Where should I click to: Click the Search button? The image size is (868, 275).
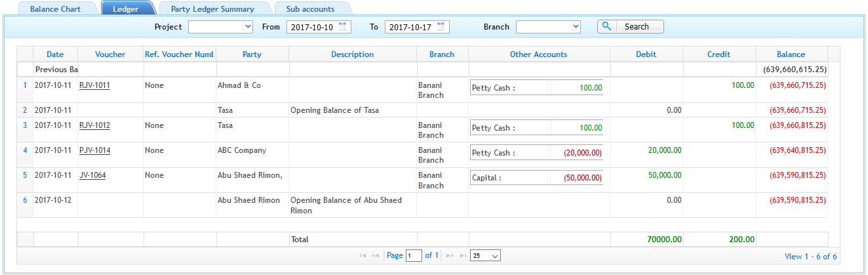(630, 27)
